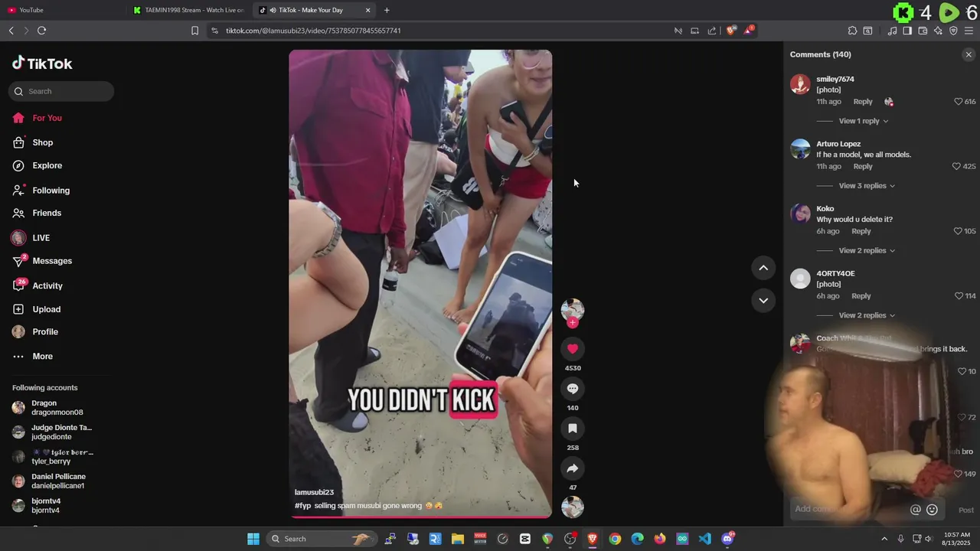Like Koko's comment with 105 likes
980x551 pixels.
click(958, 231)
